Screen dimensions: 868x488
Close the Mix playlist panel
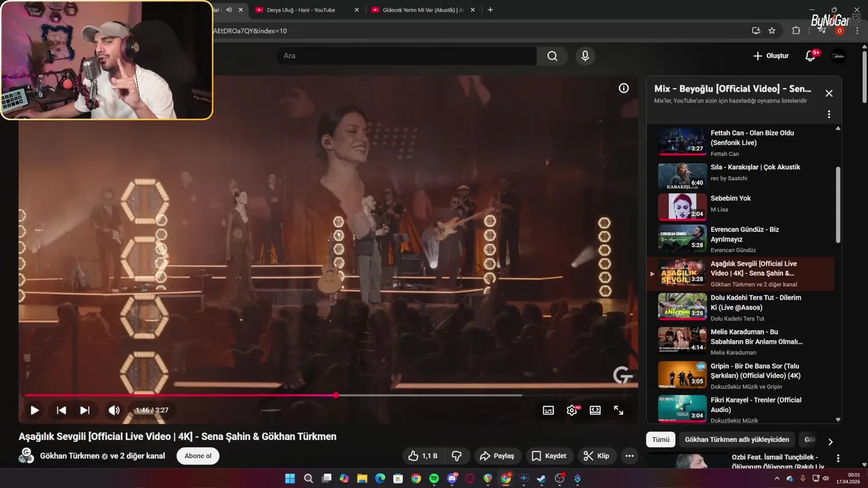829,94
